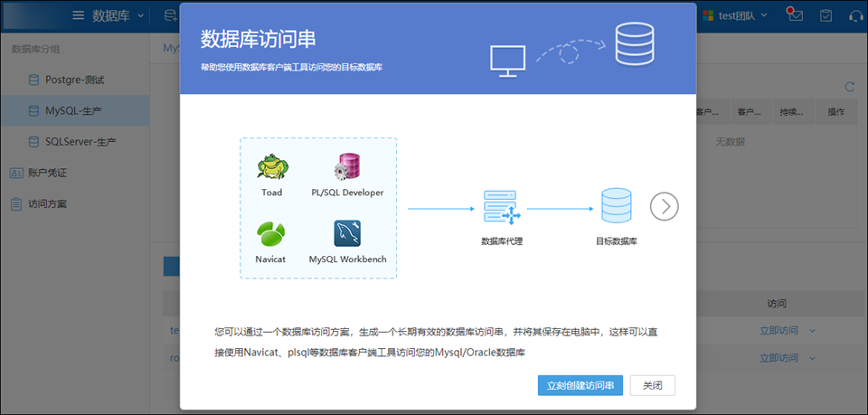868x415 pixels.
Task: Expand the first 立即访问 dropdown arrow
Action: (x=813, y=331)
